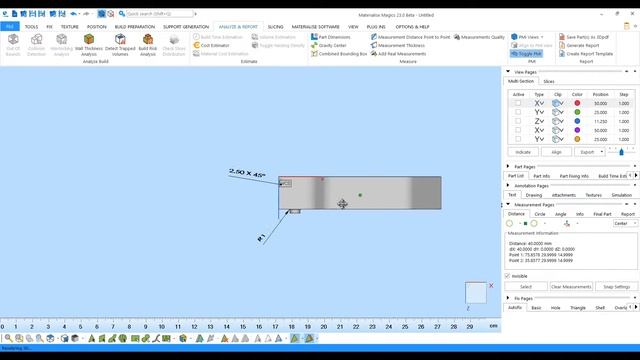Enable the orange Y section Active checkbox
Image resolution: width=640 pixels, height=360 pixels.
[x=518, y=139]
